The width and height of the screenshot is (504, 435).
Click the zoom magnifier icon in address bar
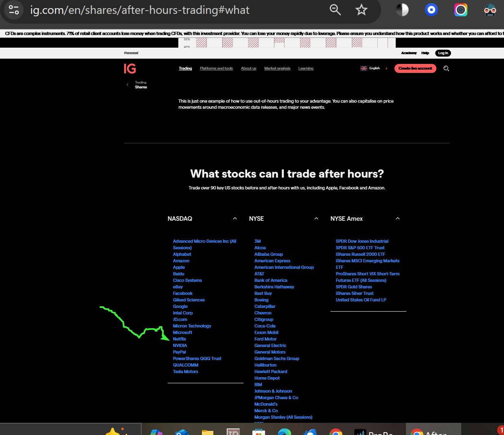[335, 10]
